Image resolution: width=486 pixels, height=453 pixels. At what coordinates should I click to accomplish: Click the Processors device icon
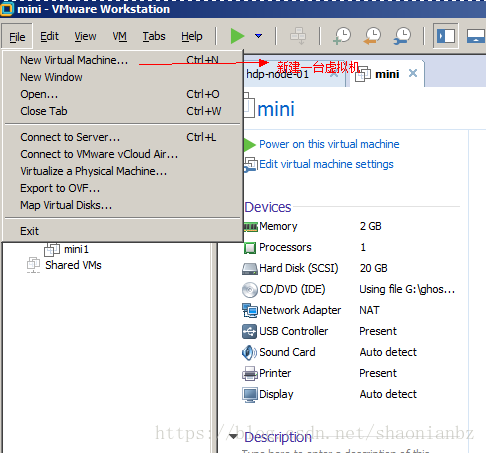(250, 248)
